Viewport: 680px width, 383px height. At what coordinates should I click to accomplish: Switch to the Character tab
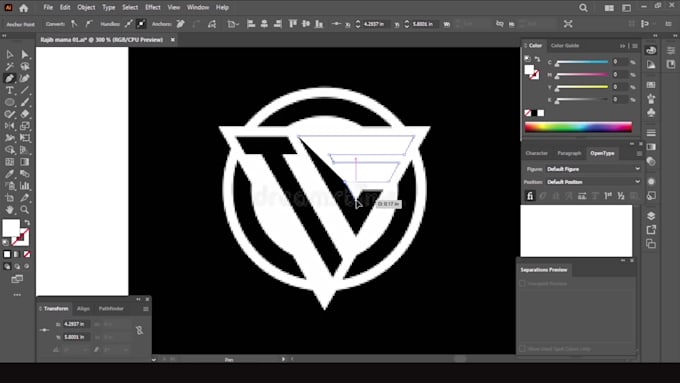(536, 153)
